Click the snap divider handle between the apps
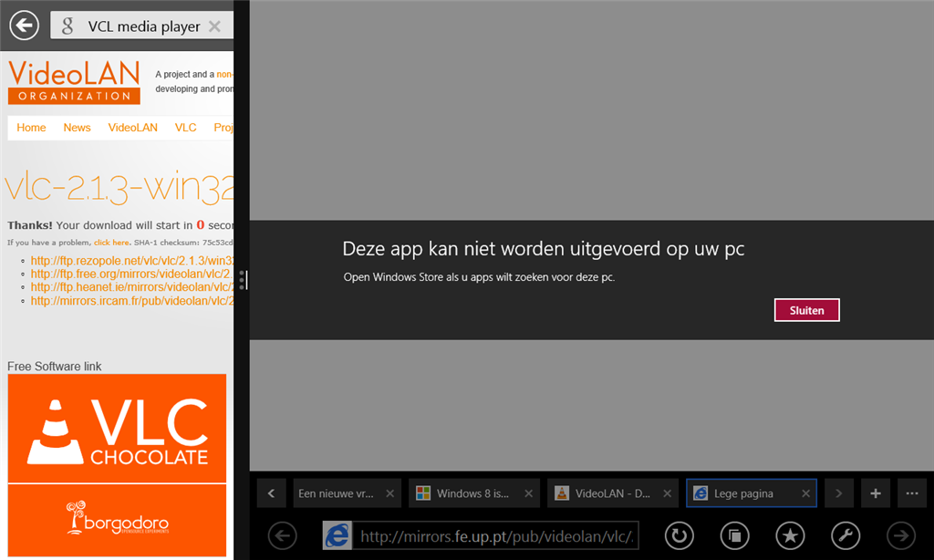Screen dimensions: 934x560 click(x=242, y=280)
